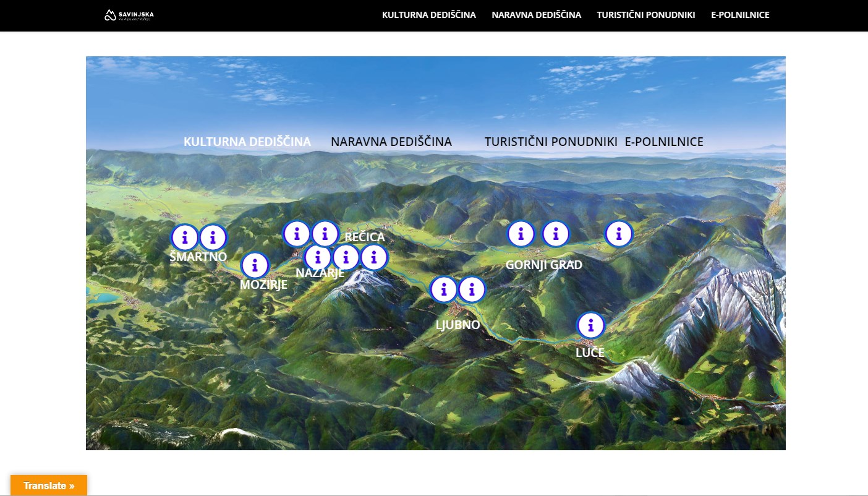Open the left info marker above Šmartno
The width and height of the screenshot is (868, 496).
[184, 237]
